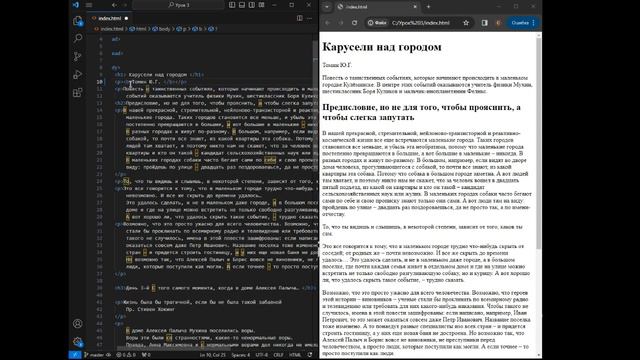View site information Файл icon

coord(377,23)
